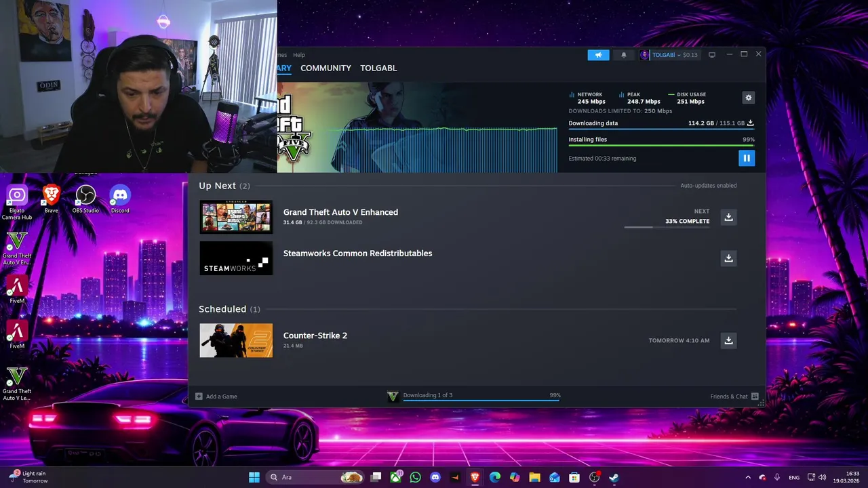
Task: Click the taskbar search box Ara
Action: point(315,477)
